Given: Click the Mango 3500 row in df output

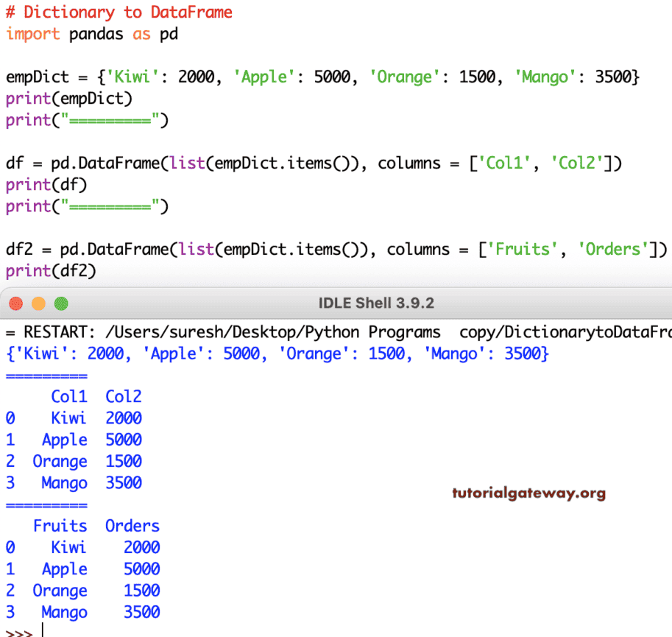Looking at the screenshot, I should (81, 482).
